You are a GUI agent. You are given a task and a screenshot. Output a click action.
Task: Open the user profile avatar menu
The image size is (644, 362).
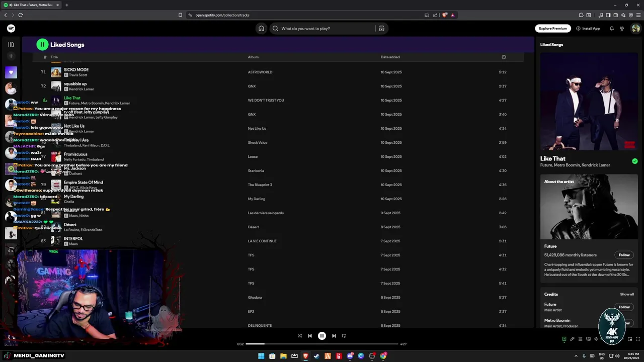coord(635,29)
